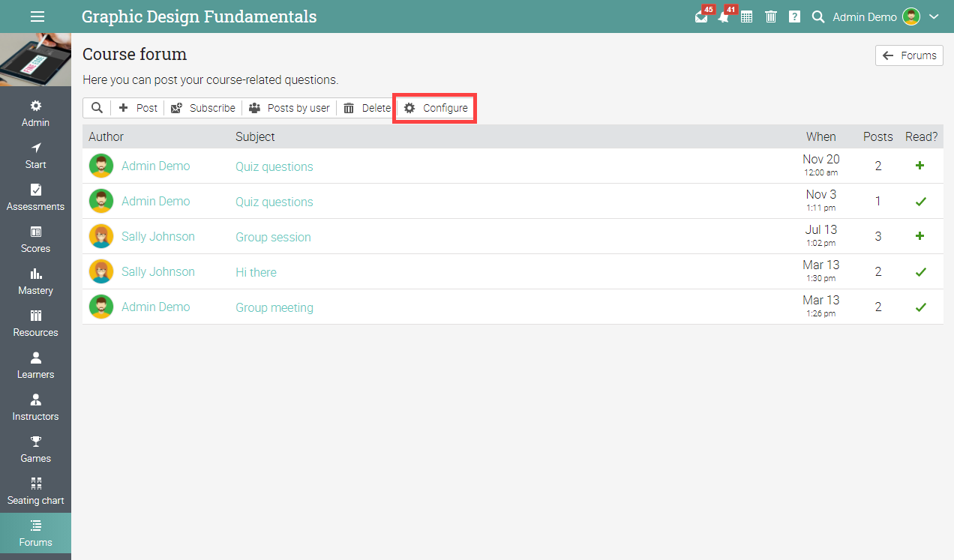This screenshot has width=954, height=560.
Task: Open notifications bell with 41 badge
Action: click(724, 16)
